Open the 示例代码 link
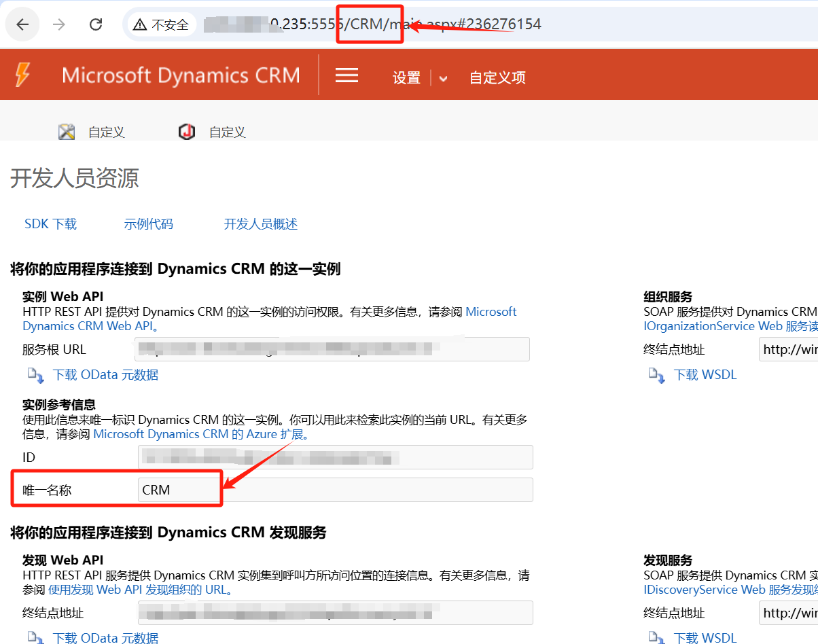This screenshot has width=818, height=644. [148, 223]
